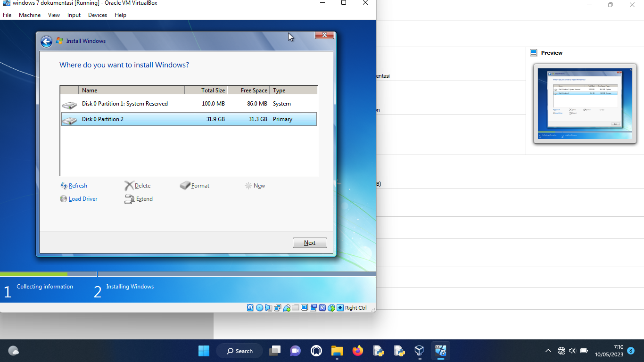Click the network adapter icon in VirtualBox status bar
644x362 pixels.
(x=277, y=308)
